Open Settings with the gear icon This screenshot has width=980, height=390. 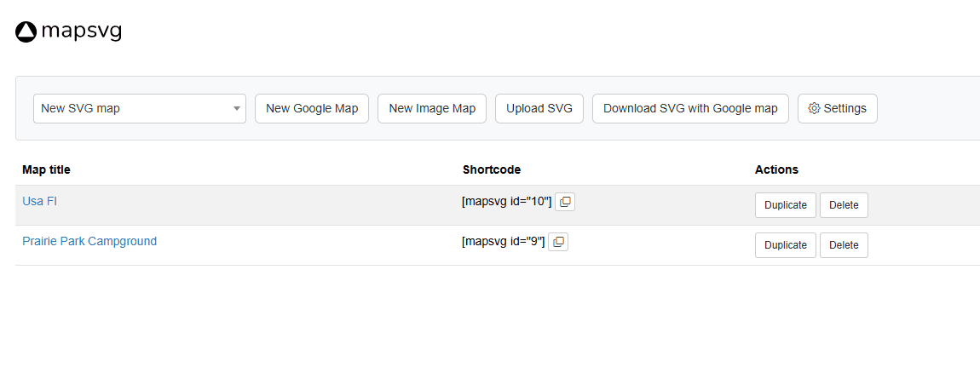(x=837, y=109)
